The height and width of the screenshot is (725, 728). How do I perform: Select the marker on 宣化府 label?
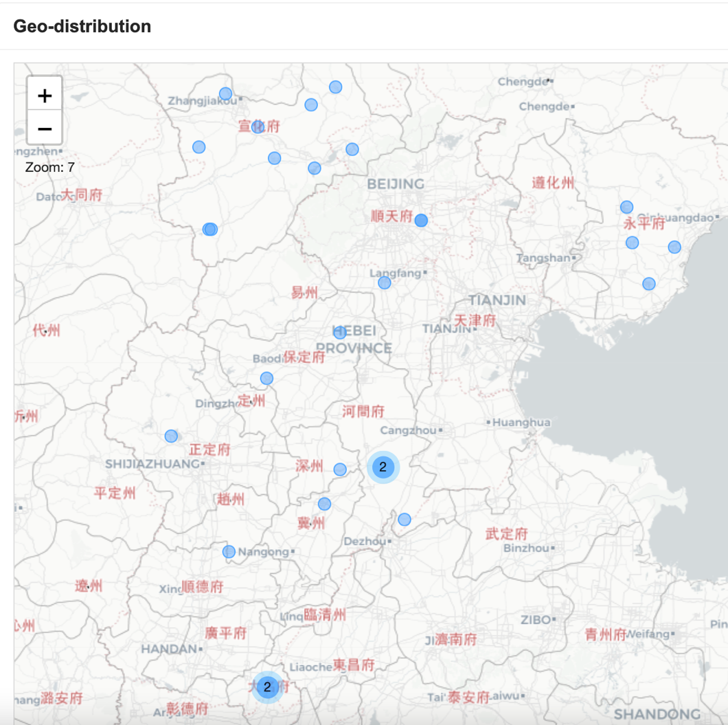pos(258,127)
